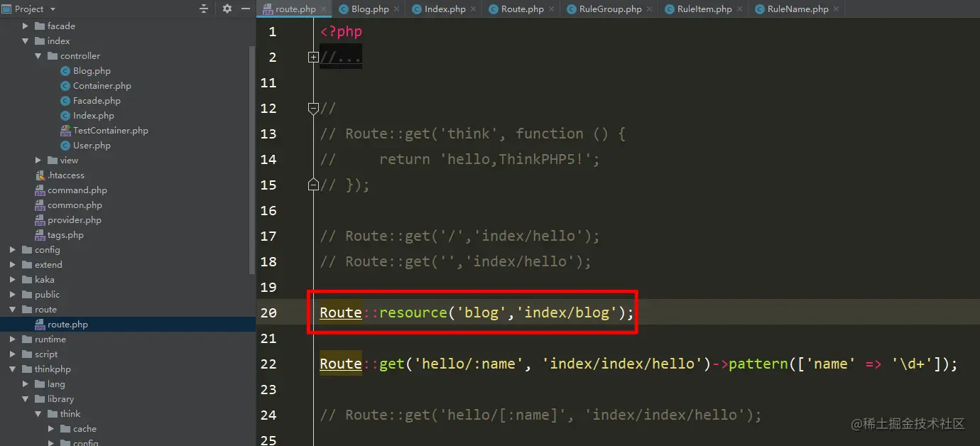The width and height of the screenshot is (980, 446).
Task: Expand the facade folder
Action: (26, 26)
